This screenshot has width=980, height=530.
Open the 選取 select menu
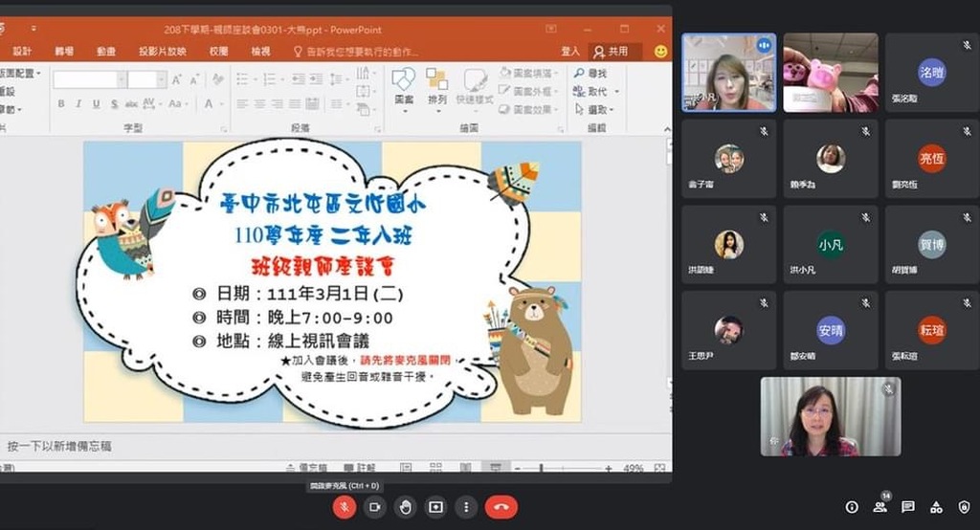tap(593, 109)
